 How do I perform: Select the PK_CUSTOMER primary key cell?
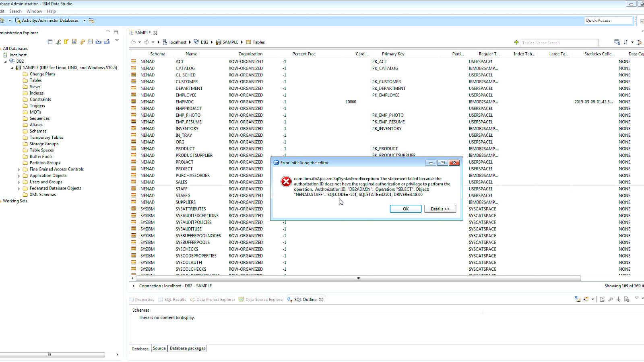(386, 82)
